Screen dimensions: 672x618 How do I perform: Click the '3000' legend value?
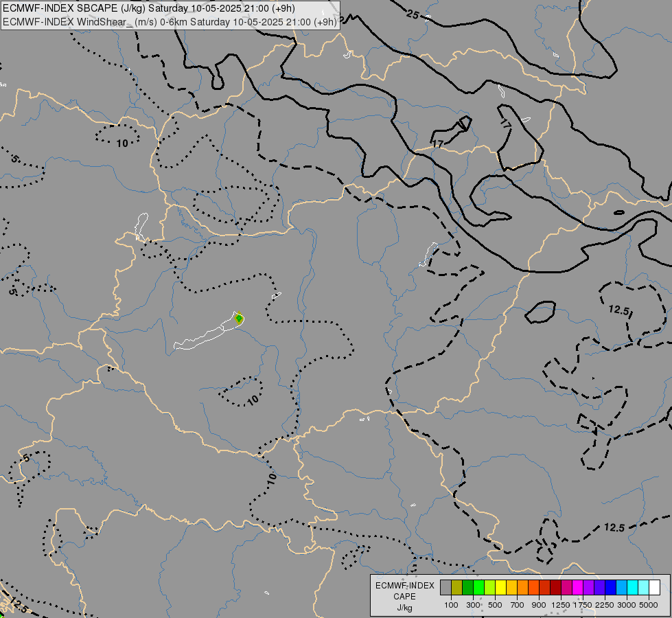(x=627, y=605)
